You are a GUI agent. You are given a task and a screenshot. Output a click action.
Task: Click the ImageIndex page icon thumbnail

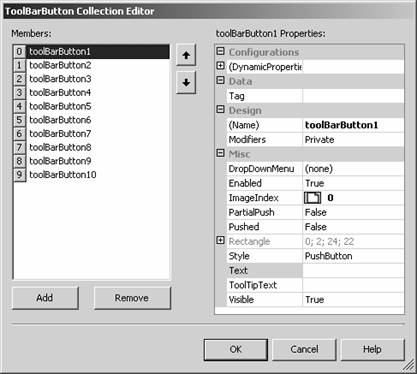coord(312,198)
